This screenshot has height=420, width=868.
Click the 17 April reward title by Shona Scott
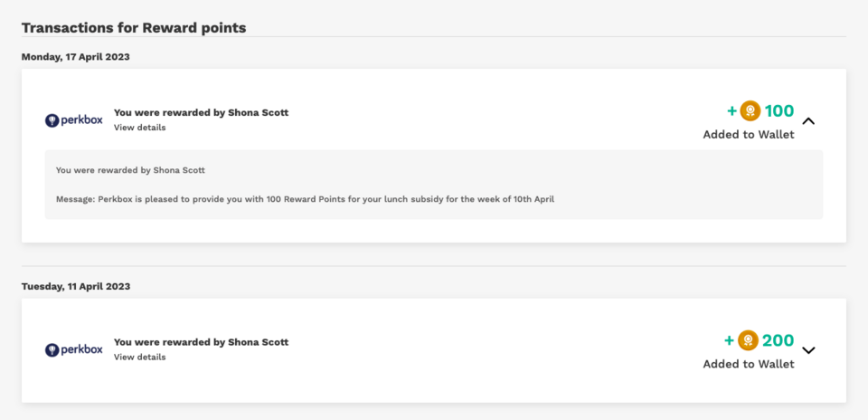coord(201,113)
